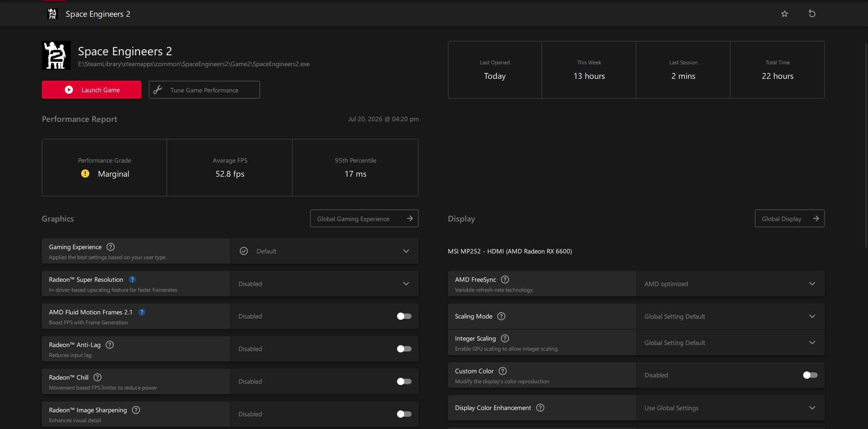Viewport: 868px width, 429px height.
Task: Click the Display section heading
Action: pos(461,219)
